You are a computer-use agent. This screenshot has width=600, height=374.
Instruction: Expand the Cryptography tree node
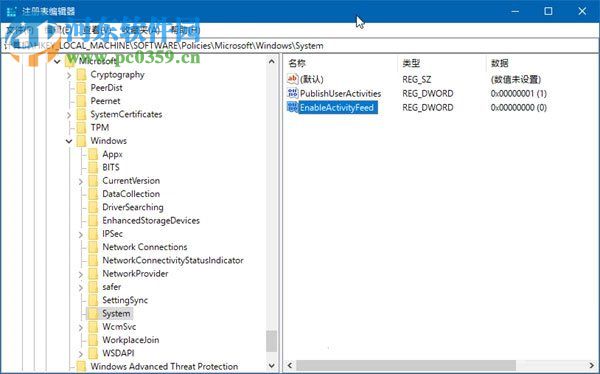click(x=69, y=75)
